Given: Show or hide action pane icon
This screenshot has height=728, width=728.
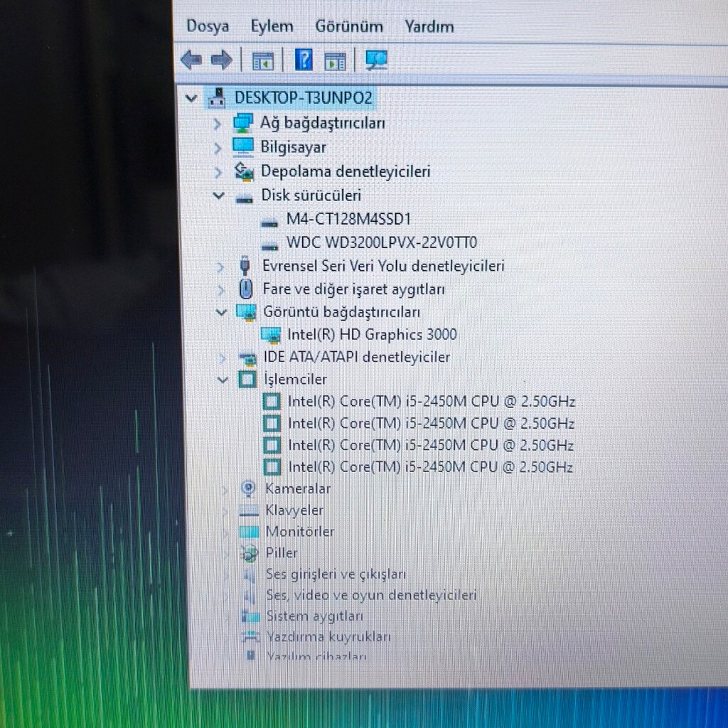Looking at the screenshot, I should pyautogui.click(x=335, y=61).
